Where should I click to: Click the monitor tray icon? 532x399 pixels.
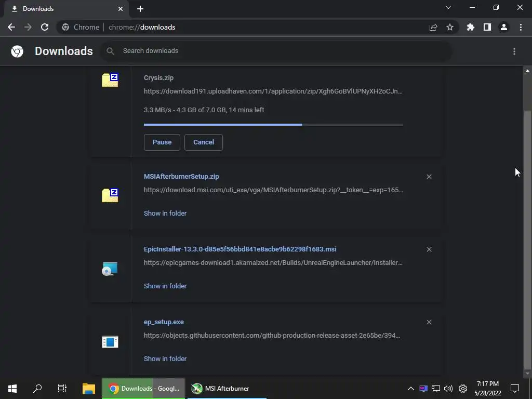click(423, 389)
